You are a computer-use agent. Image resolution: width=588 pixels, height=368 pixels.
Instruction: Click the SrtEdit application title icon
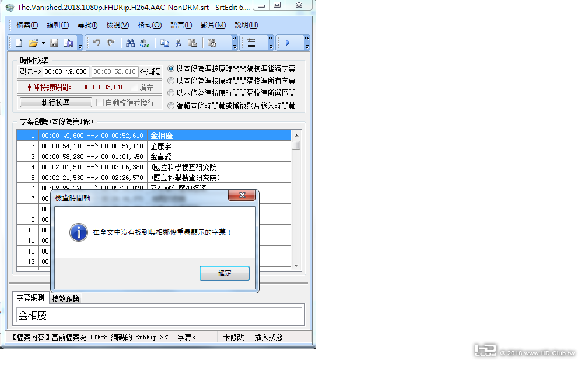[x=10, y=8]
